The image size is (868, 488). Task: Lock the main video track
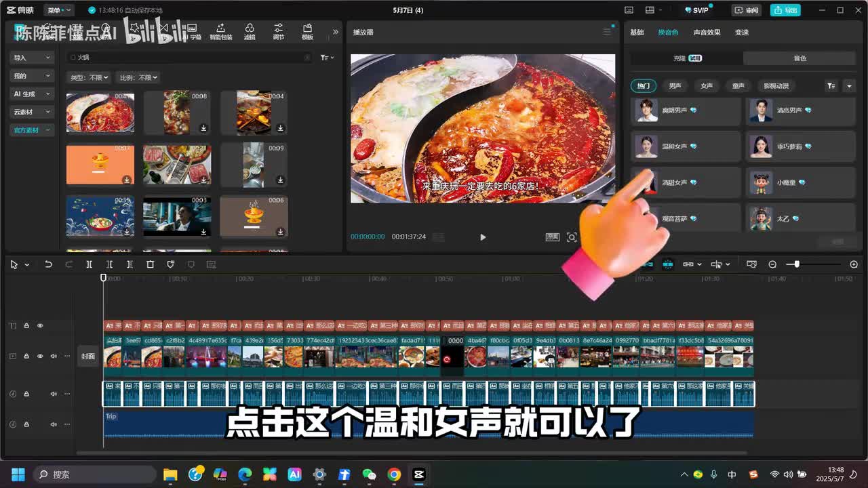click(26, 356)
